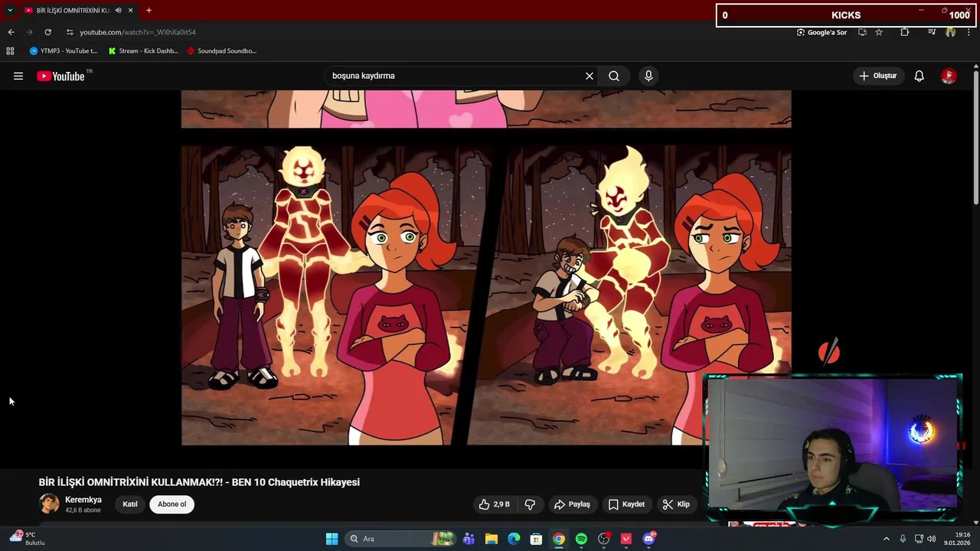The height and width of the screenshot is (551, 980).
Task: Open the clock and date flyout
Action: pos(957,539)
